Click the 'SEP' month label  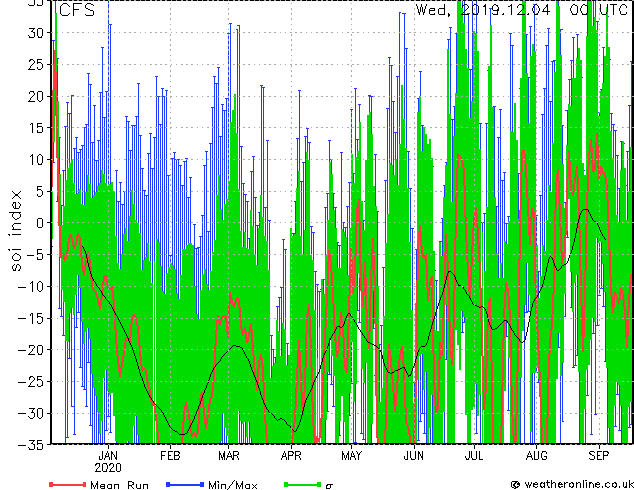coord(599,456)
